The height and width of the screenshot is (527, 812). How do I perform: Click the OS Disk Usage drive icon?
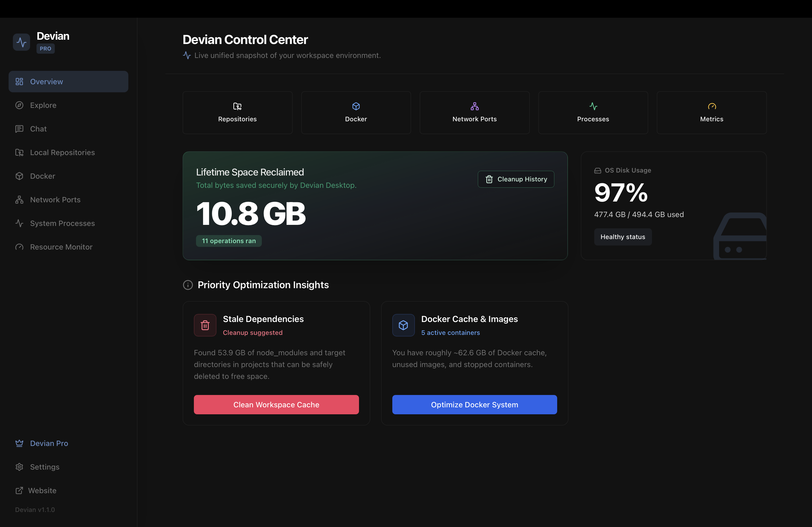coord(598,170)
